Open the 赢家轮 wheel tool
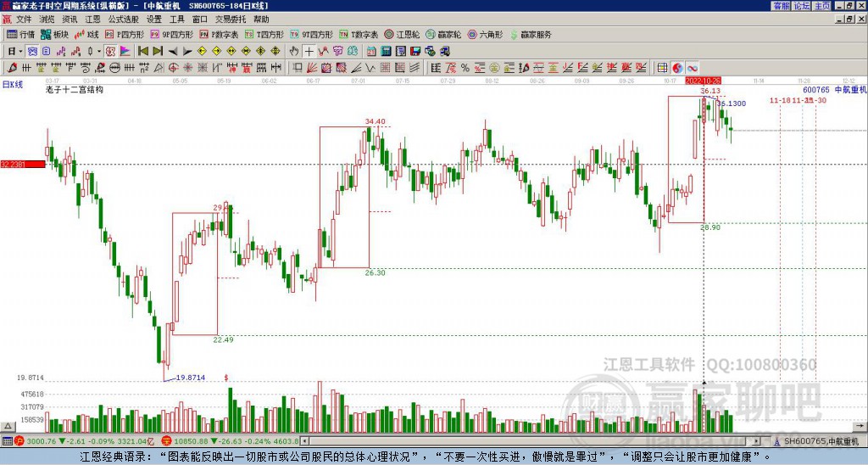 [443, 34]
